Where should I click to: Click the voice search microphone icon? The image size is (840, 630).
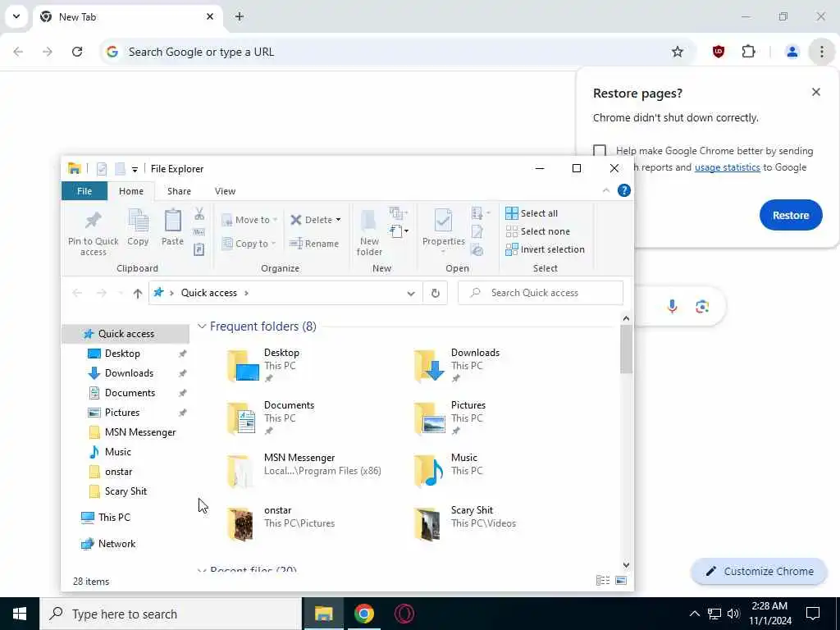[672, 307]
